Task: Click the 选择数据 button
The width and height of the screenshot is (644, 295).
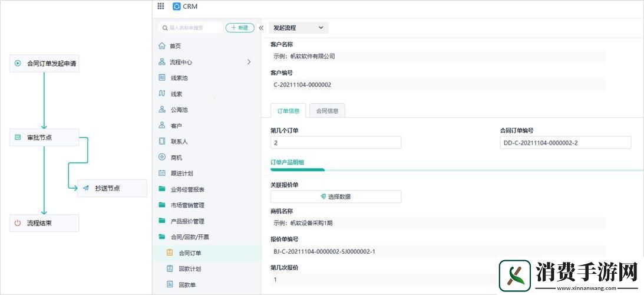Action: [336, 196]
